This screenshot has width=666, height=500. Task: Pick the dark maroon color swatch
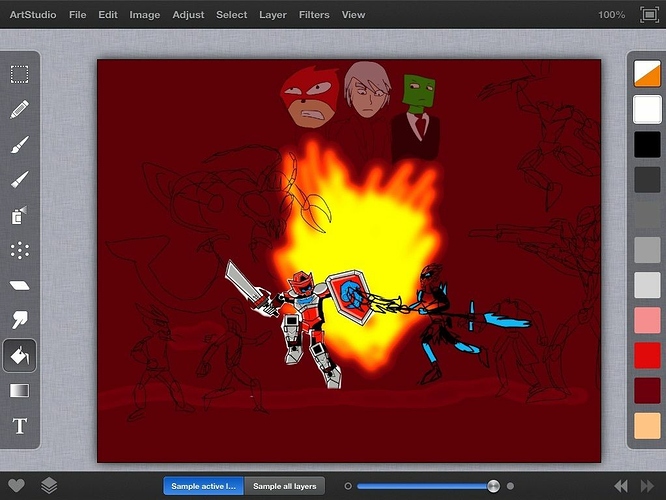(647, 390)
